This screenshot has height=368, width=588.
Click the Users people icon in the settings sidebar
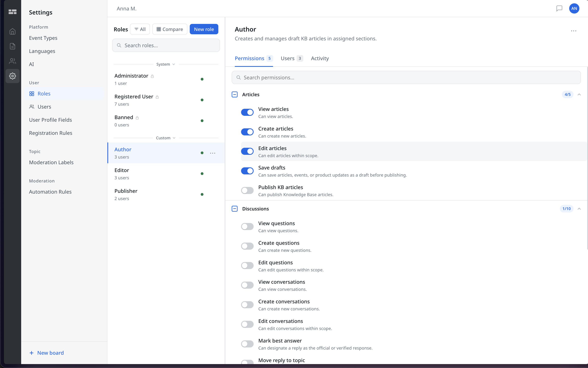tap(32, 107)
